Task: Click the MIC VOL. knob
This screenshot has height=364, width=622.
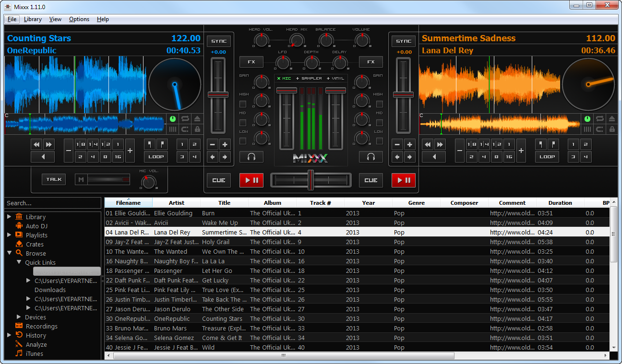Action: point(149,182)
